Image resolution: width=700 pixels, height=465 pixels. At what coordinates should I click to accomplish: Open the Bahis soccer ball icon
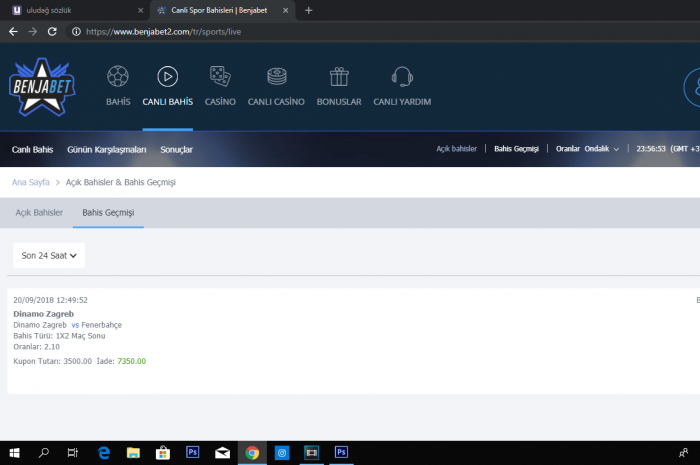(x=118, y=77)
